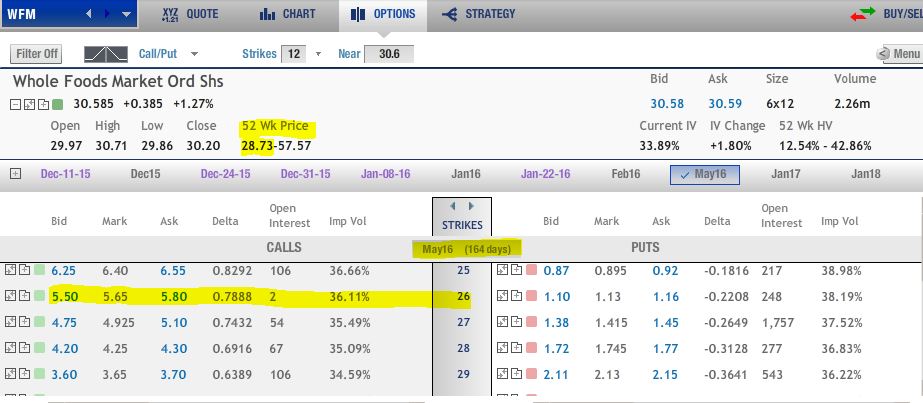Open the Strikes count dropdown
The image size is (923, 403).
(318, 54)
